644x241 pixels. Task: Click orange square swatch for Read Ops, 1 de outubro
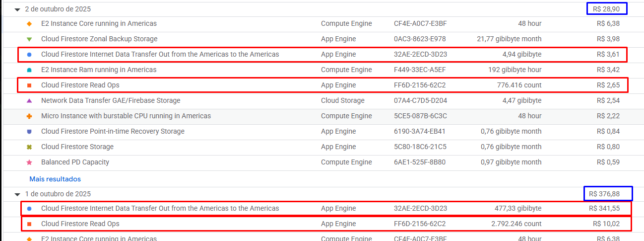pyautogui.click(x=29, y=224)
